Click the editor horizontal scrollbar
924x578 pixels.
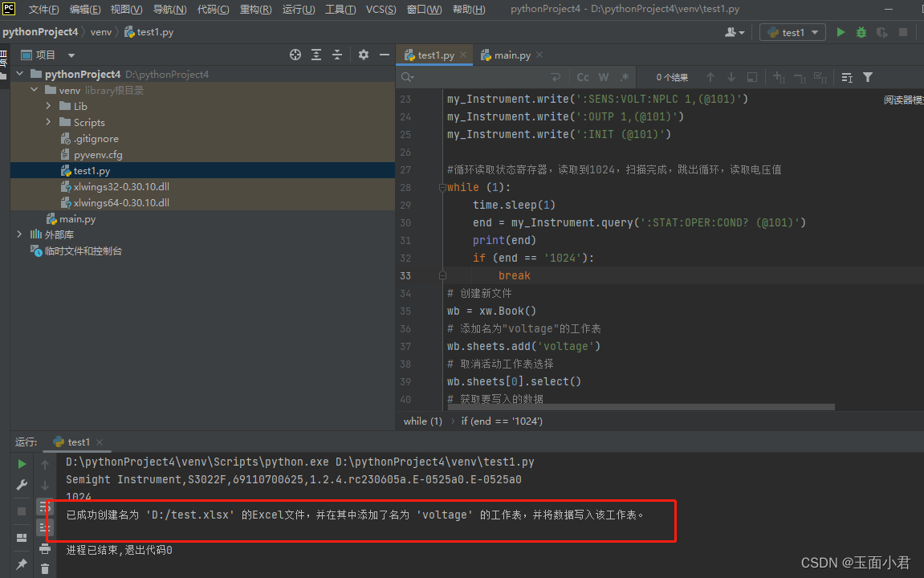pyautogui.click(x=641, y=407)
